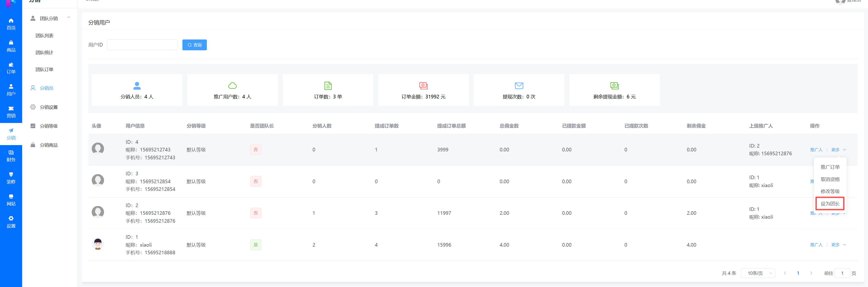Viewport: 868px width, 287px height.
Task: Open the 订单 orders section icon
Action: point(11,68)
